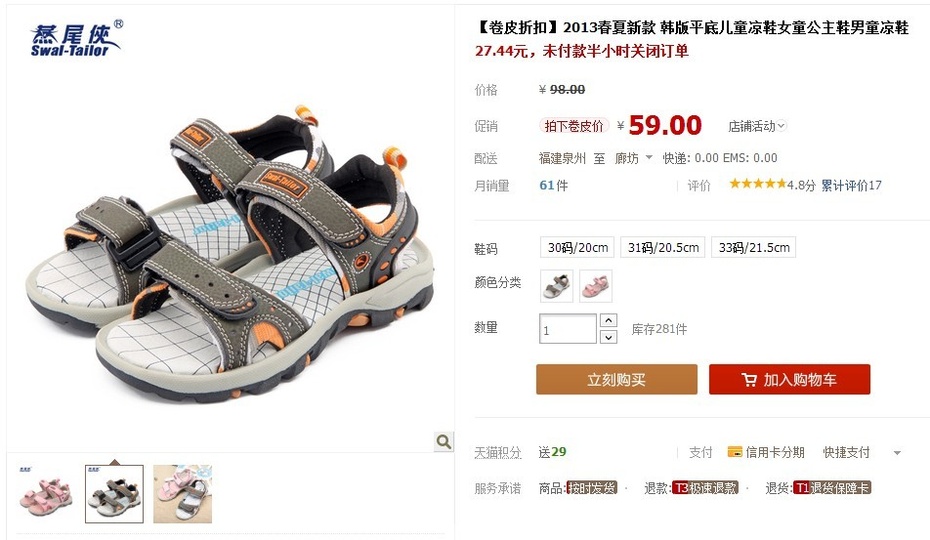Add item with 加入购物车 button
Image resolution: width=930 pixels, height=540 pixels.
coord(789,379)
